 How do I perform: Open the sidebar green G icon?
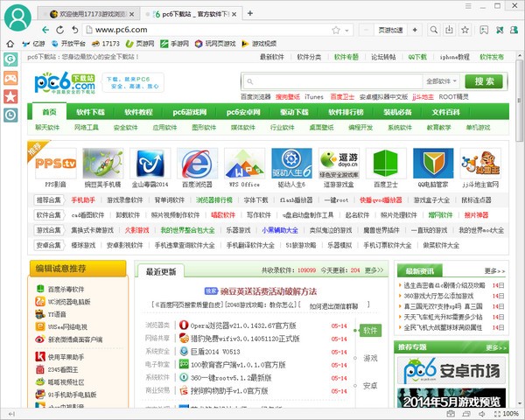click(10, 60)
